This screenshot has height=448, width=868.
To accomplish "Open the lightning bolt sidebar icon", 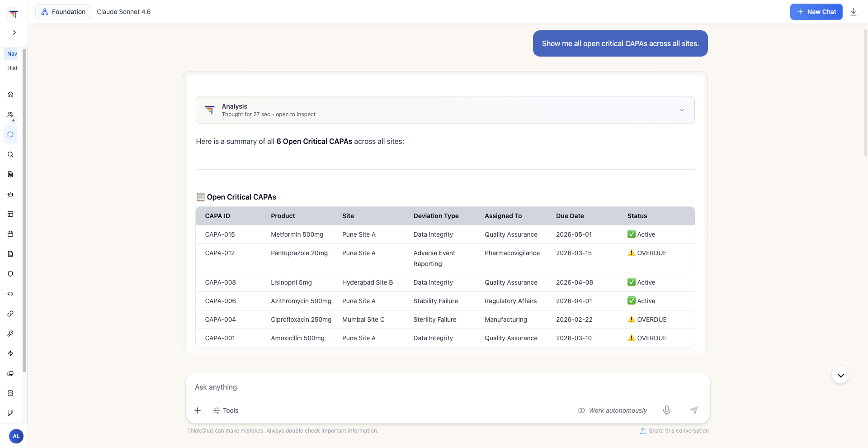I will [x=10, y=353].
